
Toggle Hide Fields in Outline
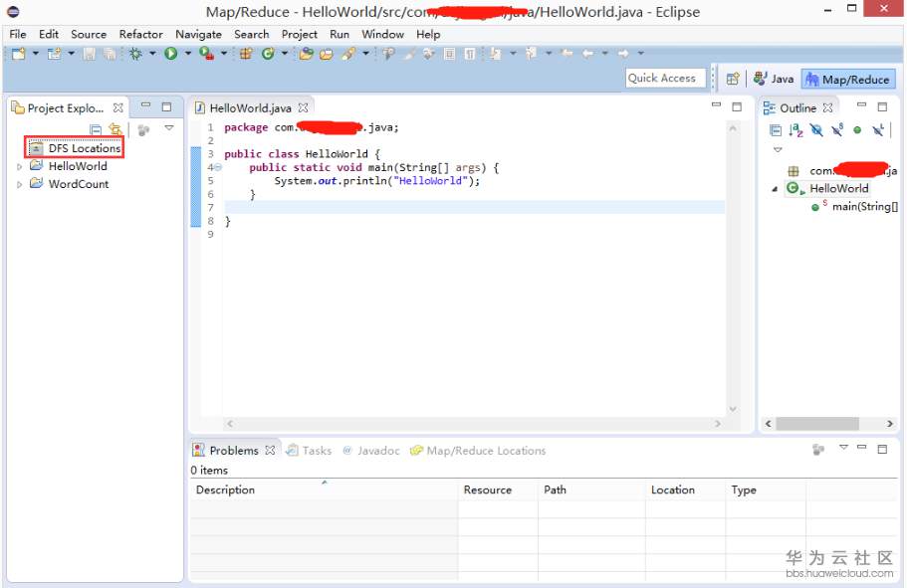point(816,130)
